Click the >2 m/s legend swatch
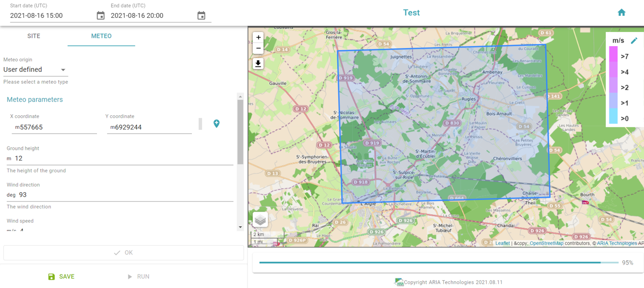 click(613, 85)
